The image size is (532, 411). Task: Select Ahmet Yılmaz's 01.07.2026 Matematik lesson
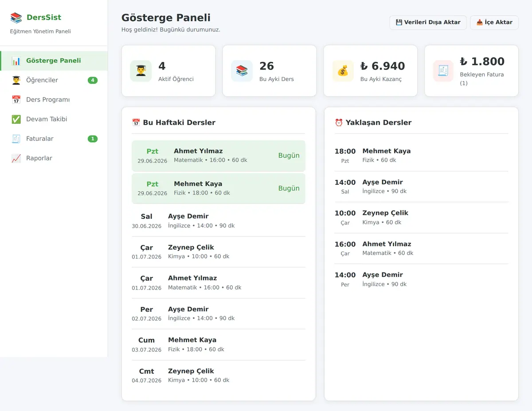(x=219, y=283)
